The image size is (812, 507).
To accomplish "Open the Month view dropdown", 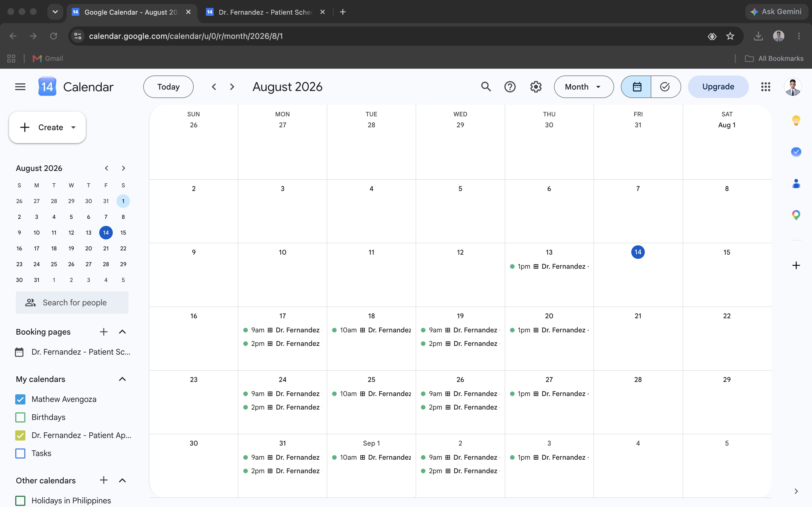I will coord(584,87).
